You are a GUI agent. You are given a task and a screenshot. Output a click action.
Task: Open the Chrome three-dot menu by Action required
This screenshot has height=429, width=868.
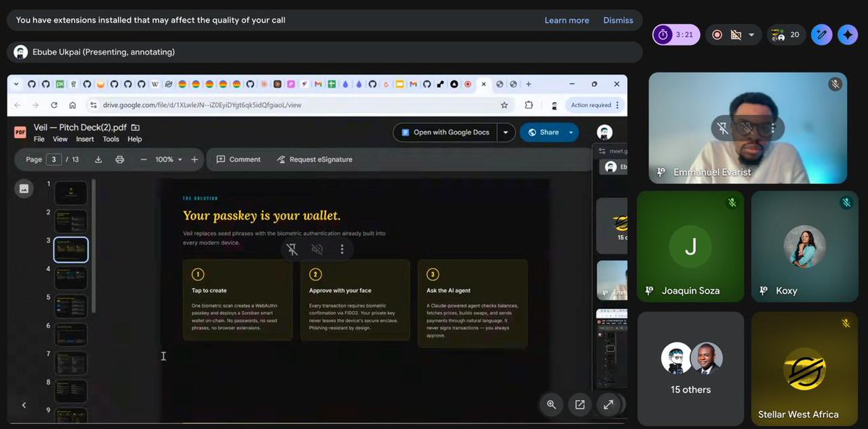(x=618, y=105)
